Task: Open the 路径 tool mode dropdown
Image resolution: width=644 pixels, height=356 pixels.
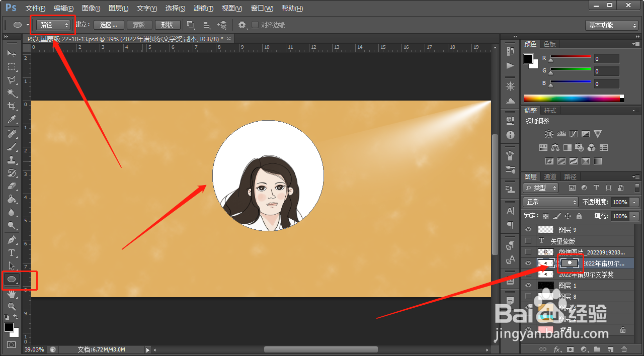Action: pyautogui.click(x=53, y=25)
